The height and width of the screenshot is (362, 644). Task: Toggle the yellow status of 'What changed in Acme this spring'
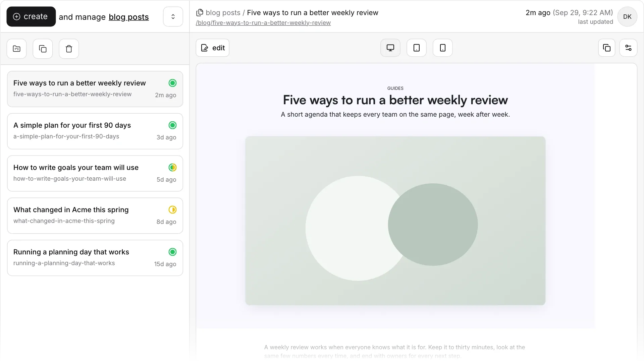172,210
